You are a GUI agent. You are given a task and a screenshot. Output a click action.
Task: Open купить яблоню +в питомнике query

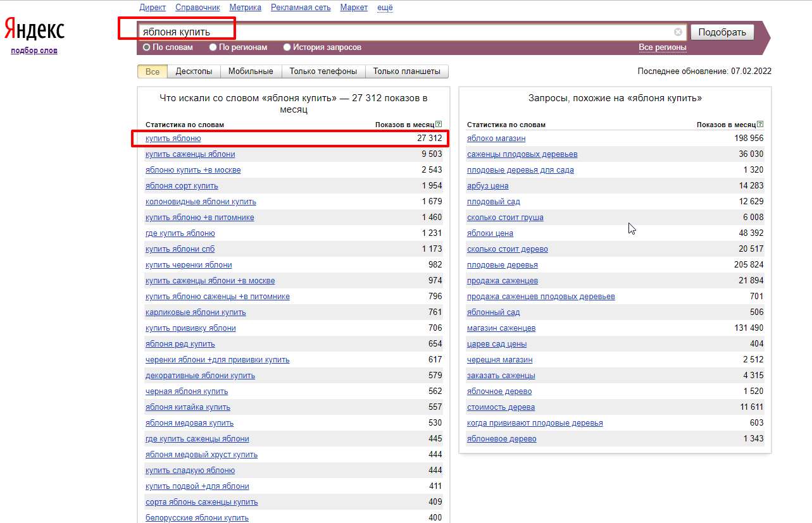[200, 218]
